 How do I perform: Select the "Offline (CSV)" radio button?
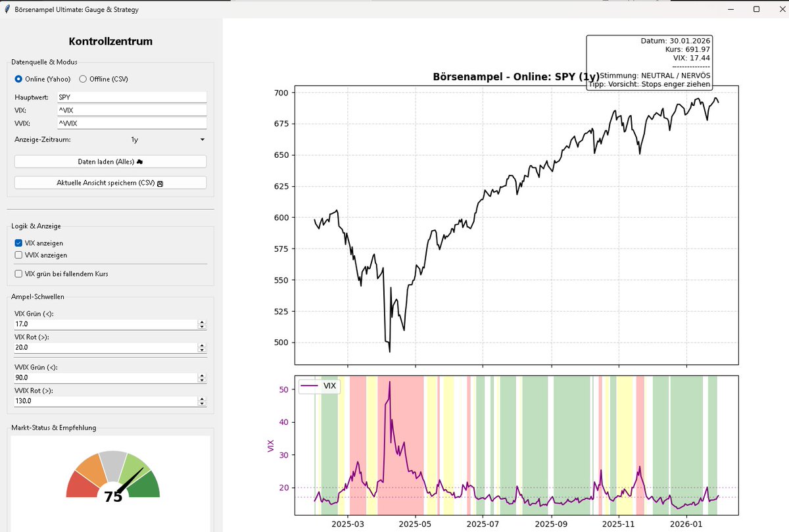pos(84,79)
